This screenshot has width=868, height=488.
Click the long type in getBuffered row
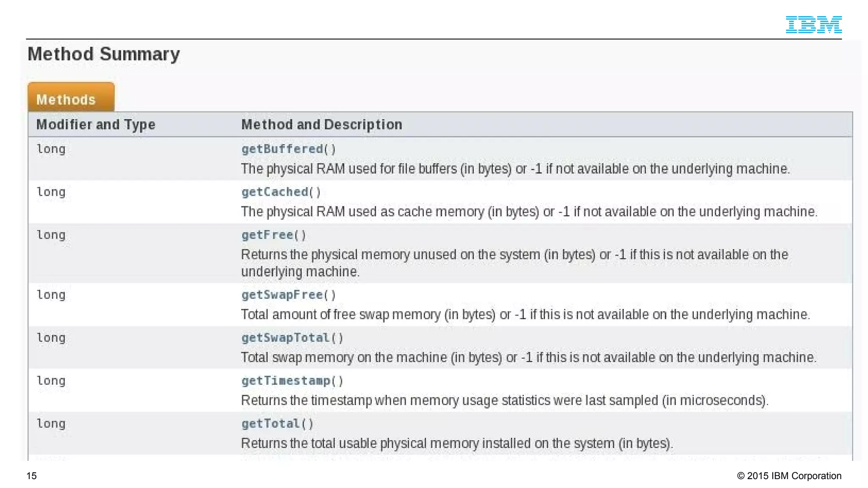[x=51, y=149]
